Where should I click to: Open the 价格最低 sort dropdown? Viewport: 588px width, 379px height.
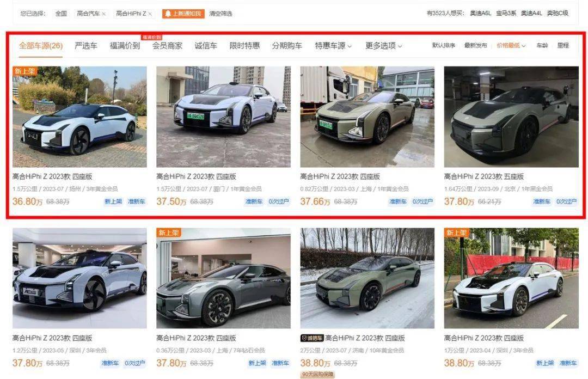(511, 45)
